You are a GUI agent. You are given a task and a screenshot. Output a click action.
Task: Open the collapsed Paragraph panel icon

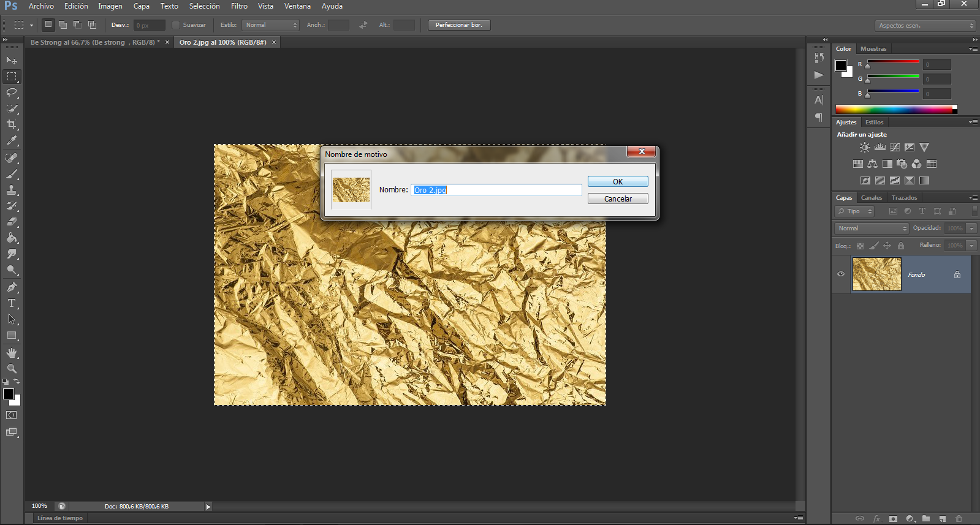(819, 117)
